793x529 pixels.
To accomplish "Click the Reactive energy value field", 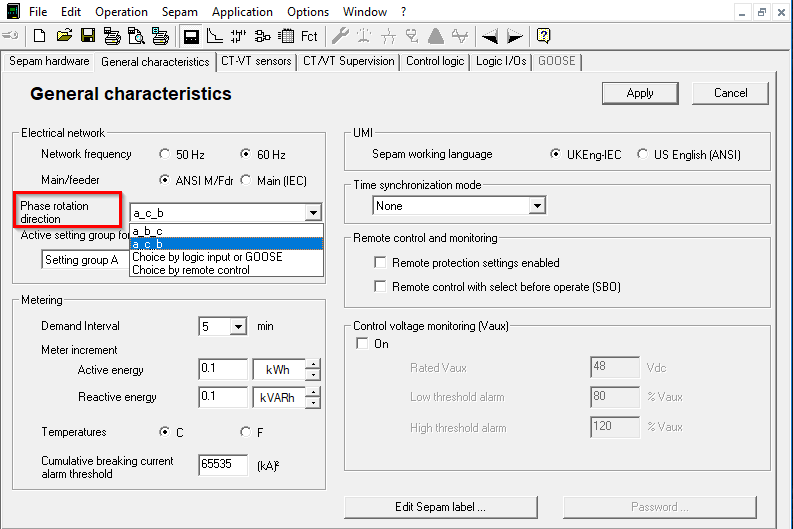I will point(223,398).
